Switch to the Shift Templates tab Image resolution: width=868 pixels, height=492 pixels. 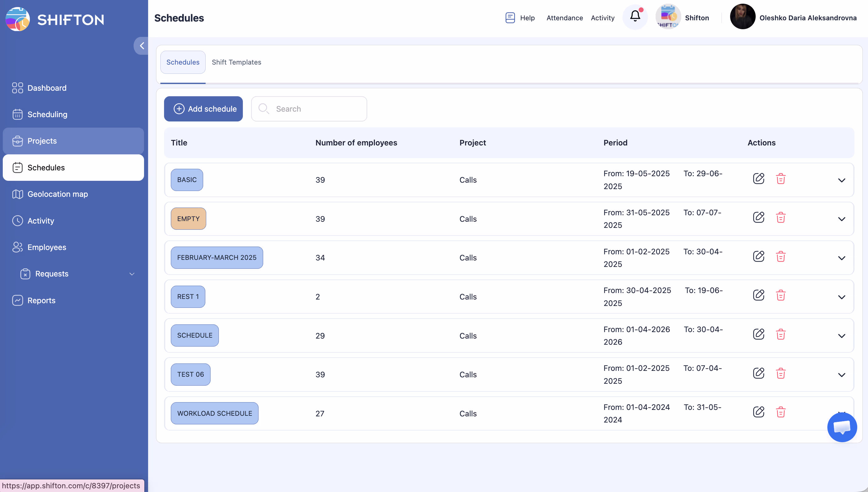[236, 62]
